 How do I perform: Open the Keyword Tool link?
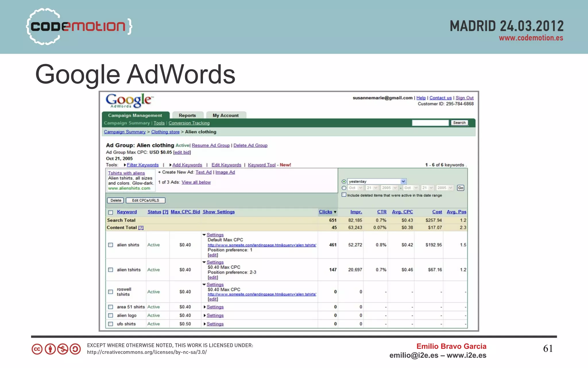pyautogui.click(x=262, y=165)
